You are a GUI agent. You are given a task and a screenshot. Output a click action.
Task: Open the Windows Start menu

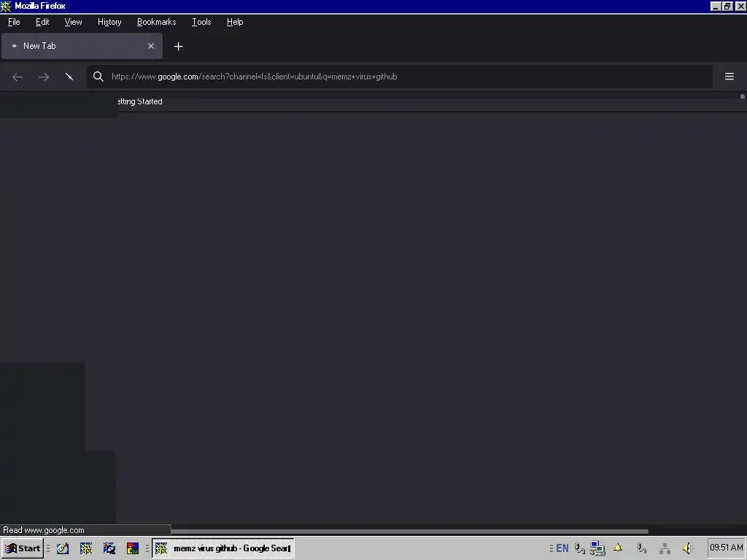[x=23, y=548]
